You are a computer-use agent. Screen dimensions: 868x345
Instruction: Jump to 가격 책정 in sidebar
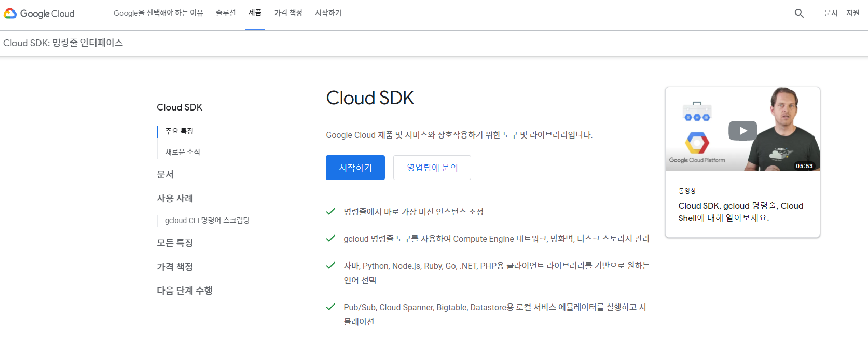tap(175, 267)
